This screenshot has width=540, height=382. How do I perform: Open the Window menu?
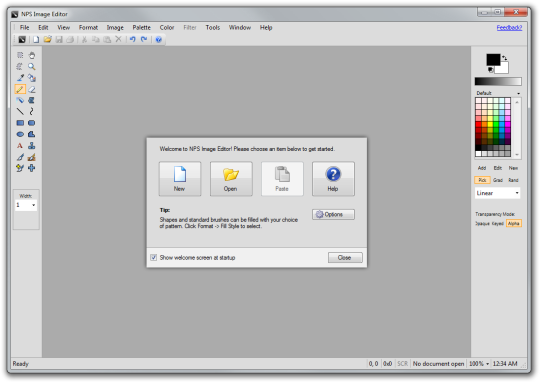pos(240,28)
